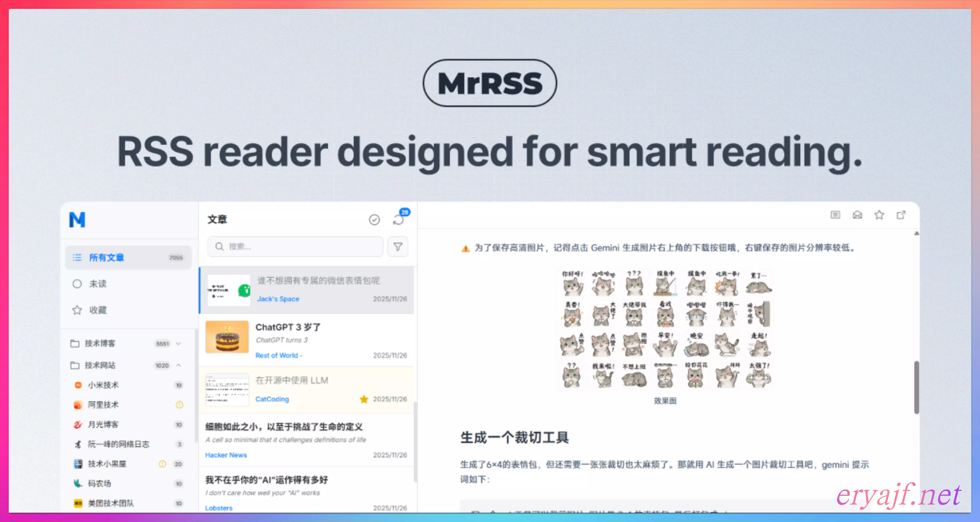
Task: Click the article content vertical scrollbar
Action: point(916,387)
